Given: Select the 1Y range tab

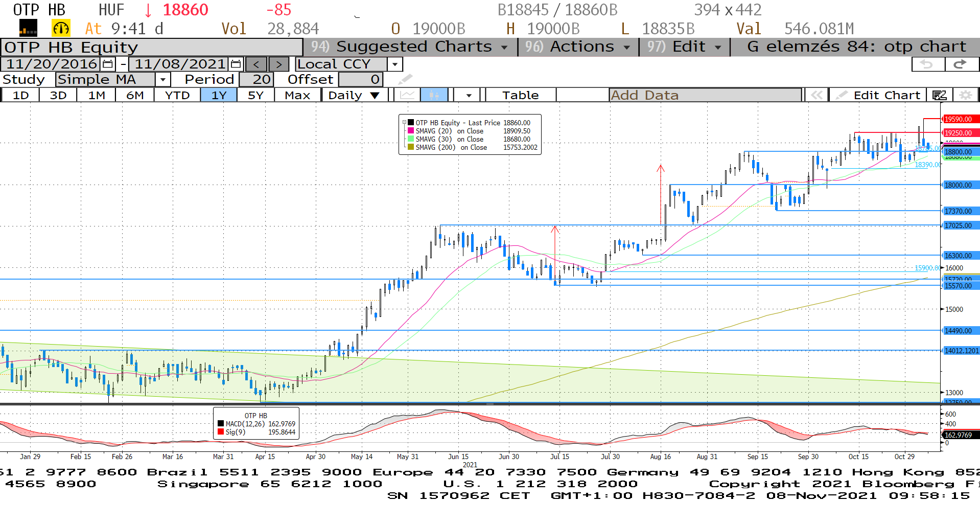Looking at the screenshot, I should pyautogui.click(x=219, y=95).
